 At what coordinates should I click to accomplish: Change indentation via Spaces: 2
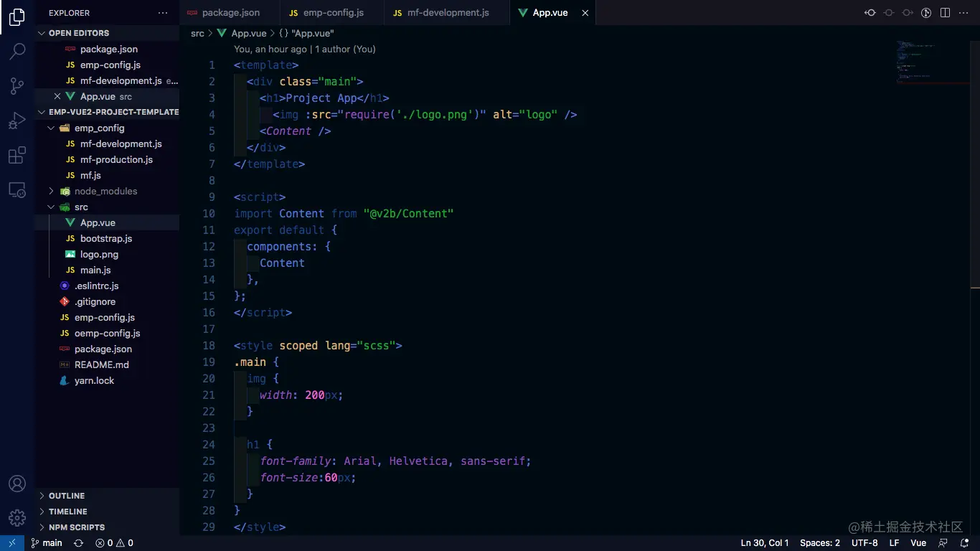(x=820, y=543)
